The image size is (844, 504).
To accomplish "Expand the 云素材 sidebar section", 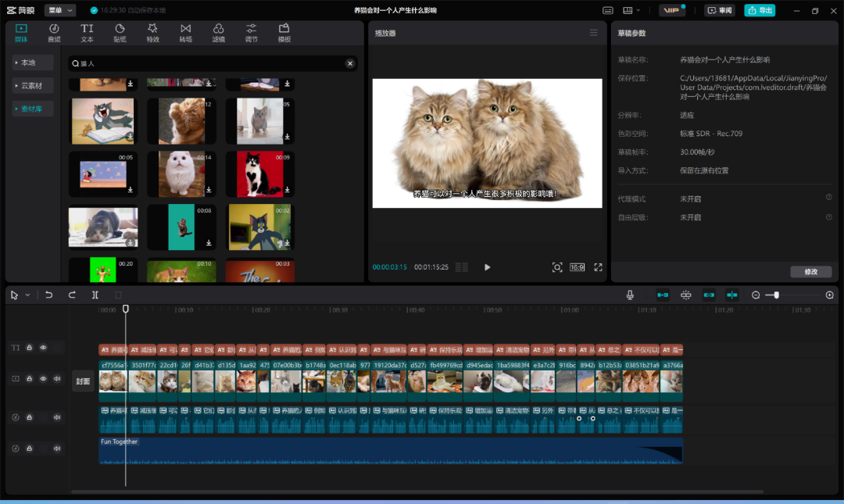I will pos(33,86).
